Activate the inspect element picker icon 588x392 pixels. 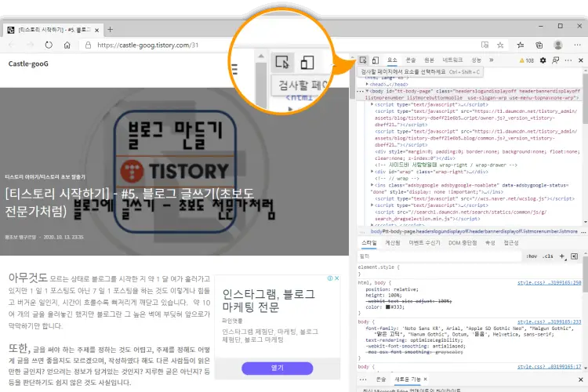pyautogui.click(x=363, y=60)
